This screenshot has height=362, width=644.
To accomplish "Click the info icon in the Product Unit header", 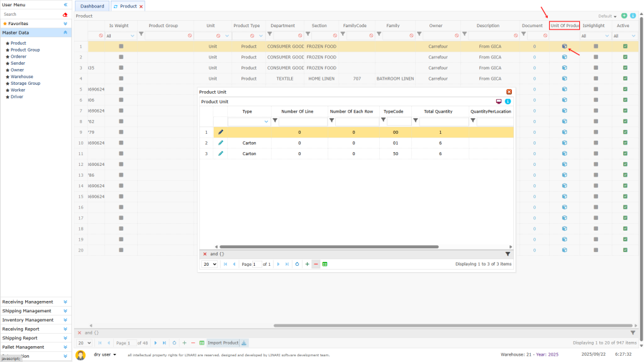I will pyautogui.click(x=508, y=100).
